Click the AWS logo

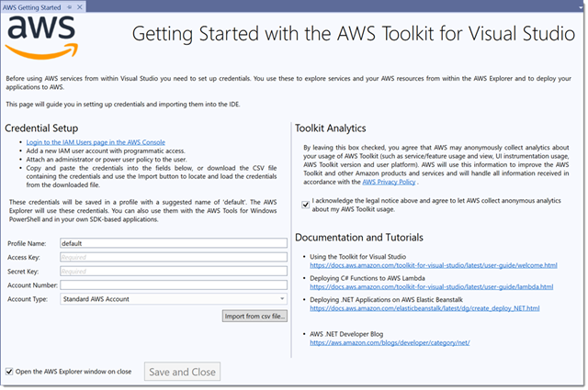(41, 38)
